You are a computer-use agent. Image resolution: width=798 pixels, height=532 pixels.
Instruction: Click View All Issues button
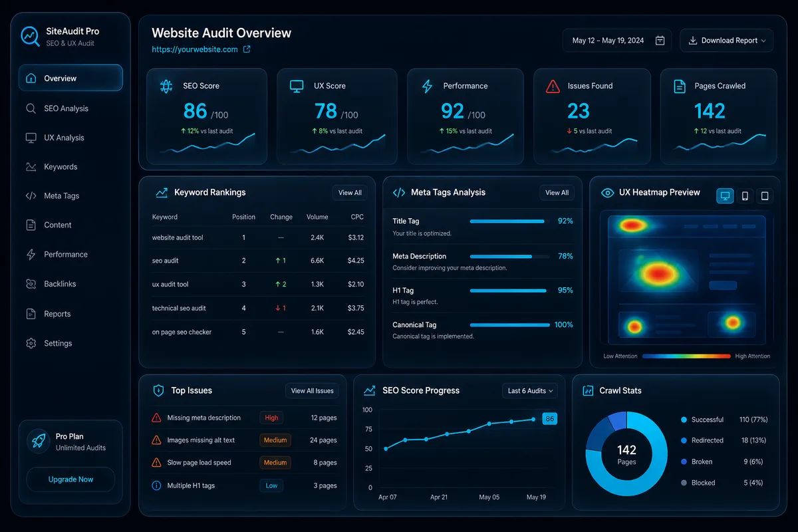[312, 391]
